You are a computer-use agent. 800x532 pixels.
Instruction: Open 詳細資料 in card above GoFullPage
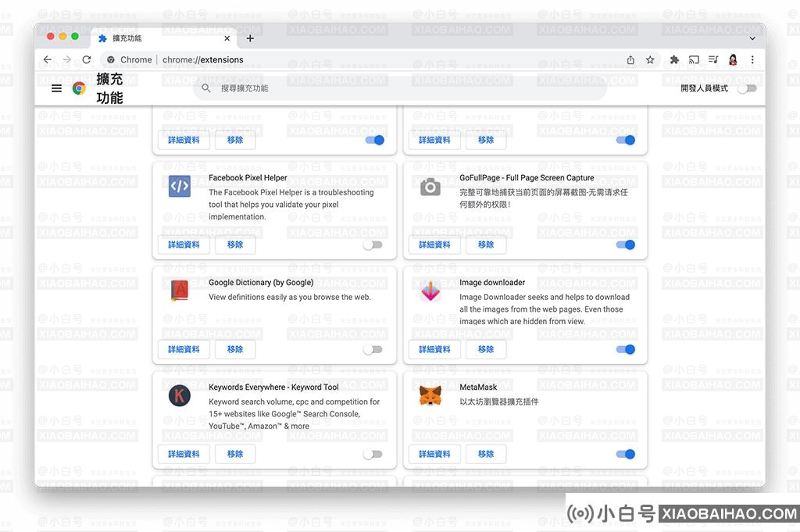tap(434, 140)
